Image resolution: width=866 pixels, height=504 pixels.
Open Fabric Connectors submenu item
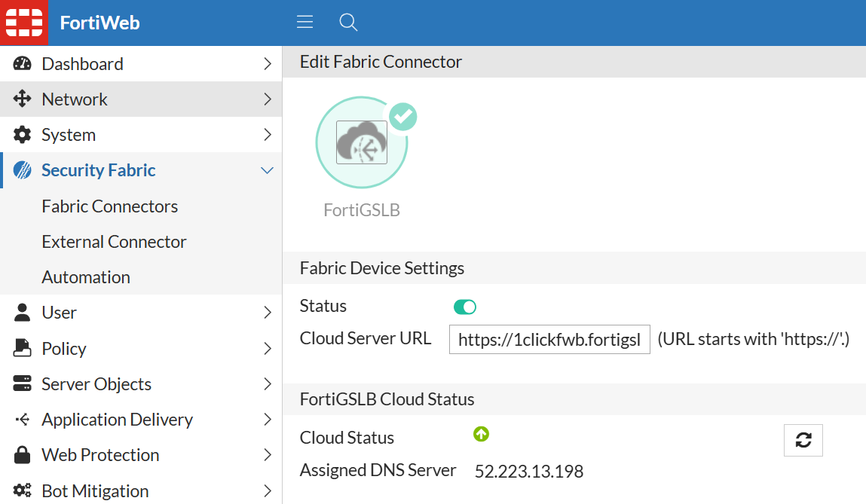(x=110, y=206)
